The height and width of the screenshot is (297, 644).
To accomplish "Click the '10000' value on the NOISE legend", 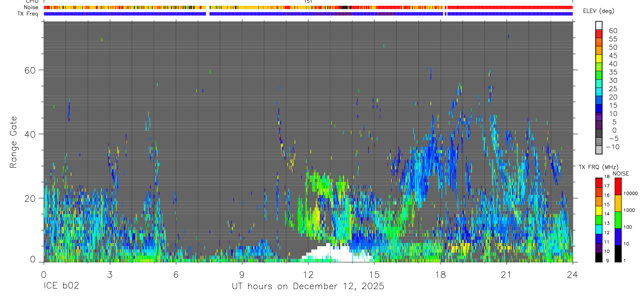I will tap(630, 194).
